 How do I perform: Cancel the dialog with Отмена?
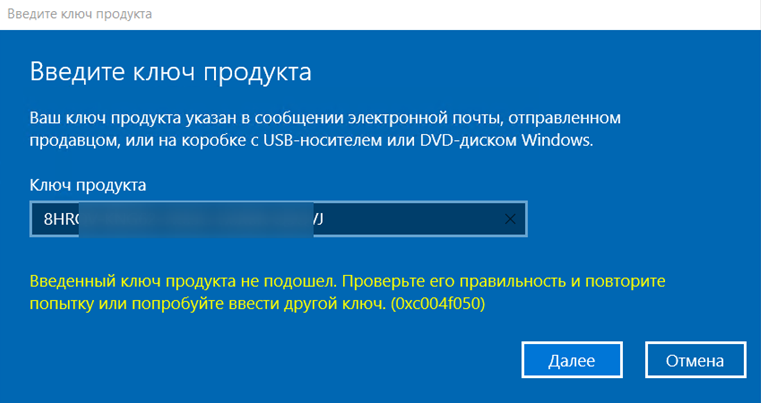pos(697,360)
